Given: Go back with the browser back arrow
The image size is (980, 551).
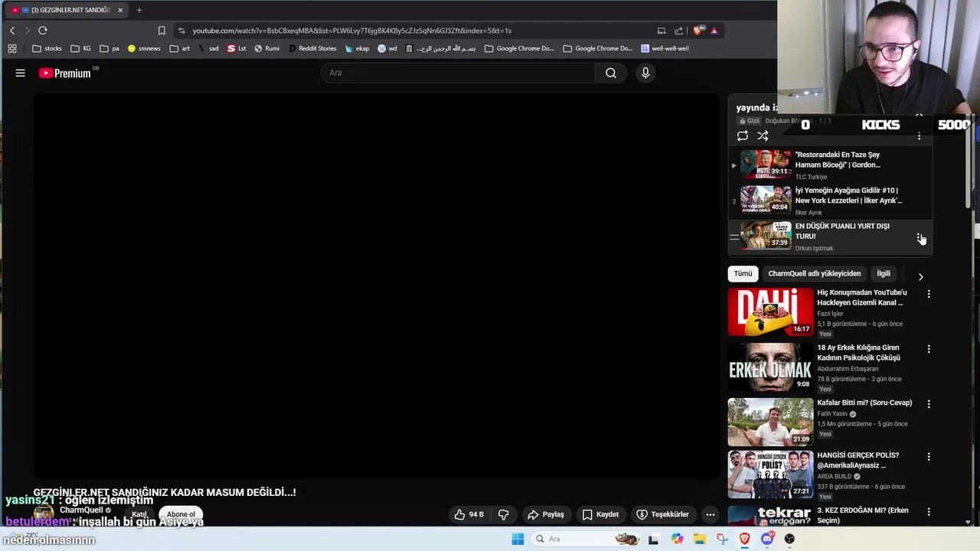Looking at the screenshot, I should [12, 31].
